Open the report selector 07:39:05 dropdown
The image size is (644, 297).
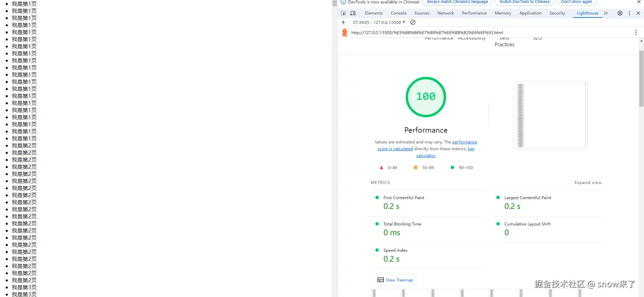pos(379,22)
